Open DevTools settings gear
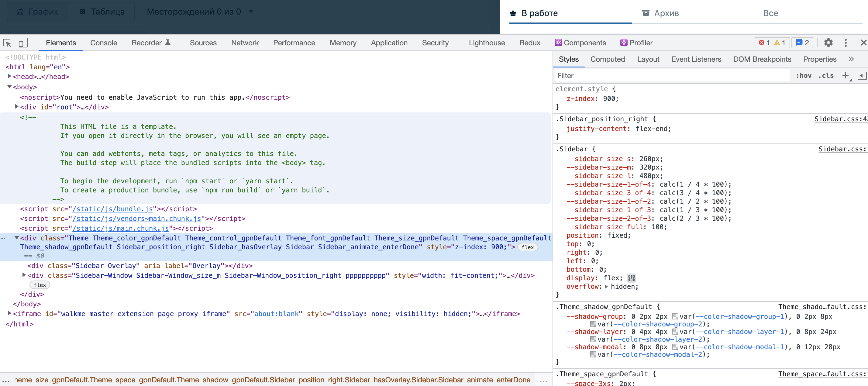868x386 pixels. tap(828, 43)
